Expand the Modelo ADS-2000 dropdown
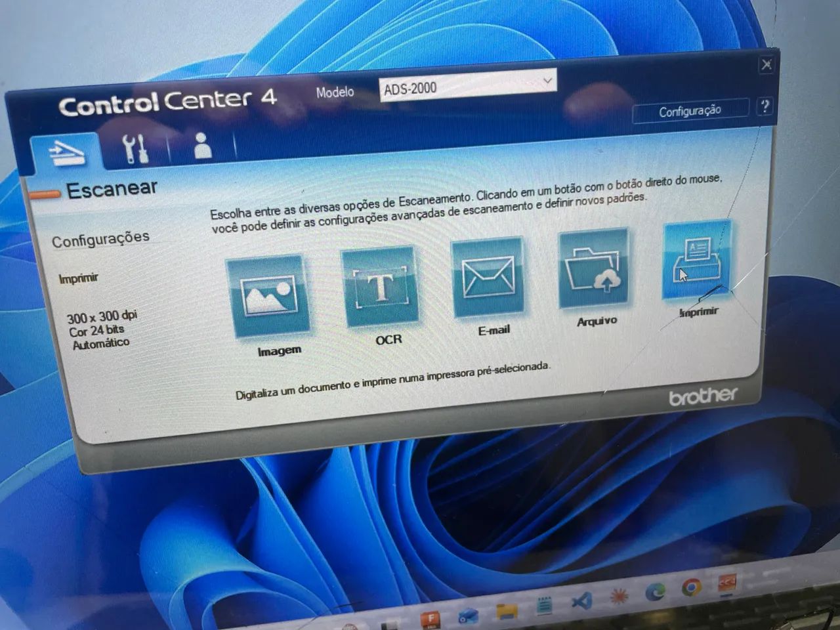This screenshot has width=840, height=630. tap(468, 85)
